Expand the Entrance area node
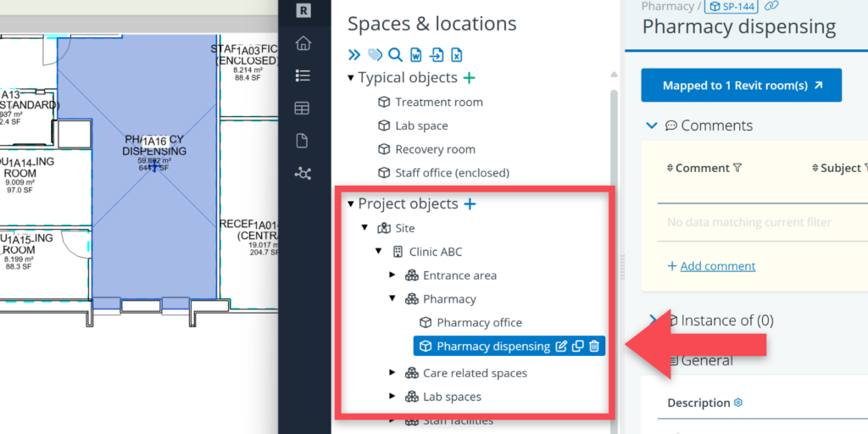 pos(392,275)
